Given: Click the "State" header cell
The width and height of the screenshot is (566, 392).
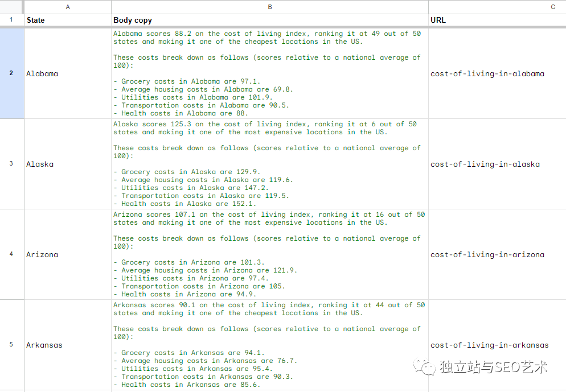Looking at the screenshot, I should click(68, 20).
